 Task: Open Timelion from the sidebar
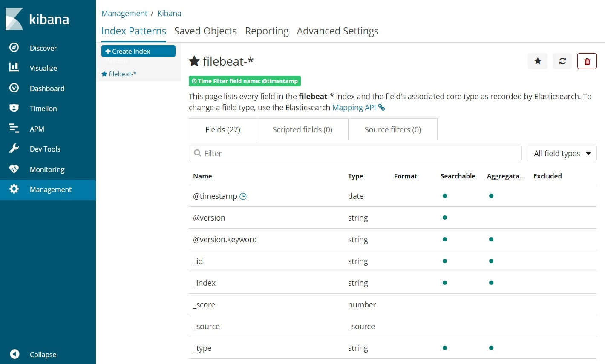pos(43,108)
